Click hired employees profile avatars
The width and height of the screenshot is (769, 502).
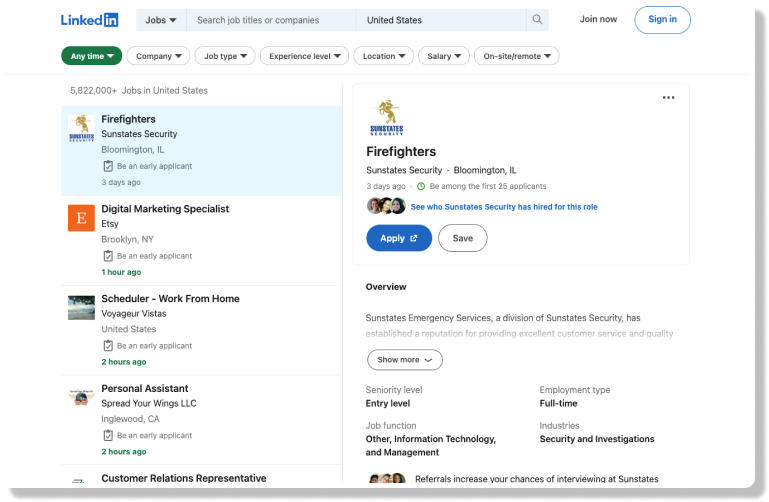coord(386,206)
